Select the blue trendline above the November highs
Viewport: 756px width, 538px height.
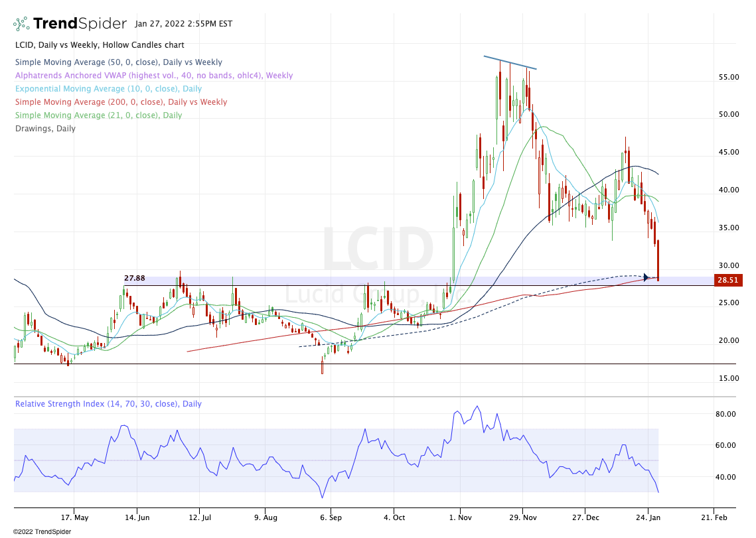(x=510, y=62)
